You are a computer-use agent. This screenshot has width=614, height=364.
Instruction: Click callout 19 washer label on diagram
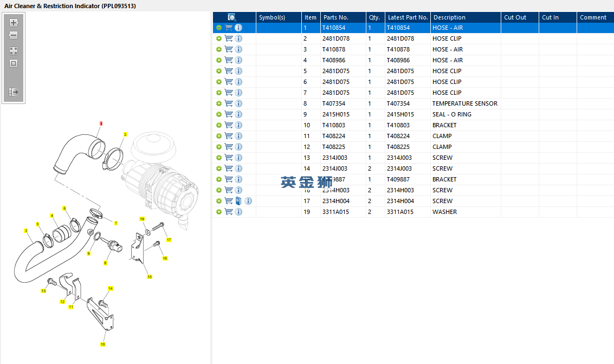coord(142,219)
